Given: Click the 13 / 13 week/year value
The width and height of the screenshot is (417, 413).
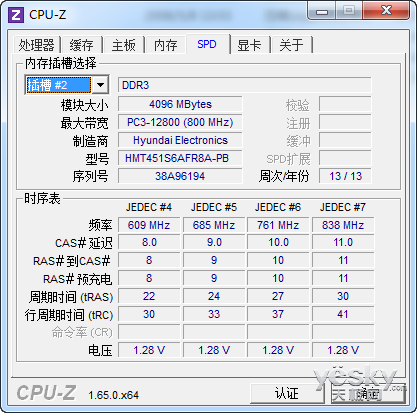Looking at the screenshot, I should pos(345,176).
